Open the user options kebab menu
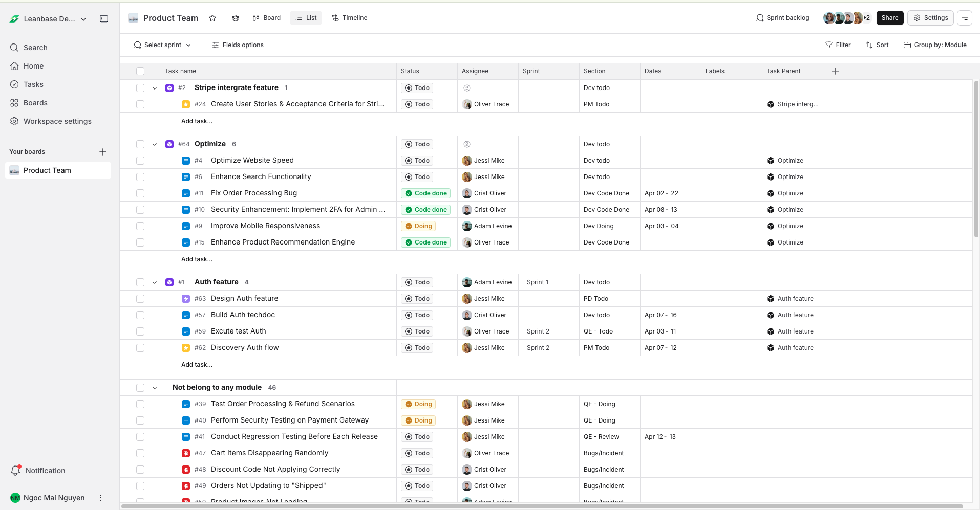The width and height of the screenshot is (980, 510). pyautogui.click(x=101, y=498)
